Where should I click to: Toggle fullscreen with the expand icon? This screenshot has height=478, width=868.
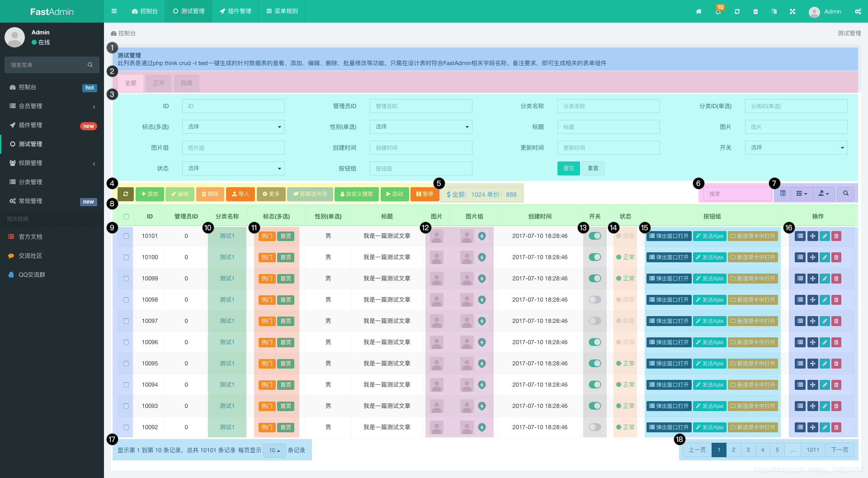(x=793, y=12)
